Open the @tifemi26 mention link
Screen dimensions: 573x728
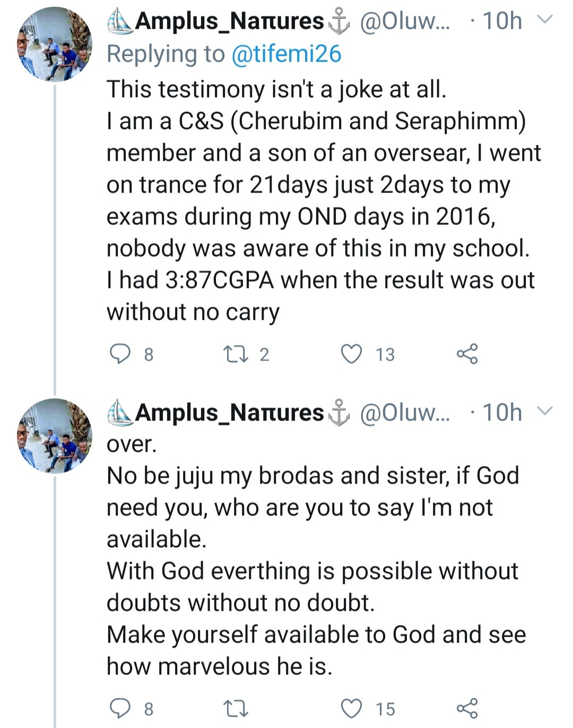click(286, 54)
